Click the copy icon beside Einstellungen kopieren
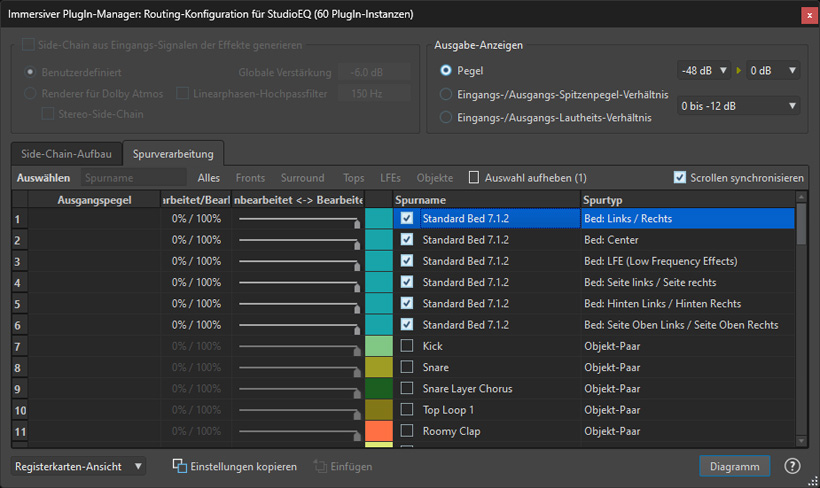This screenshot has width=820, height=488. (x=179, y=466)
